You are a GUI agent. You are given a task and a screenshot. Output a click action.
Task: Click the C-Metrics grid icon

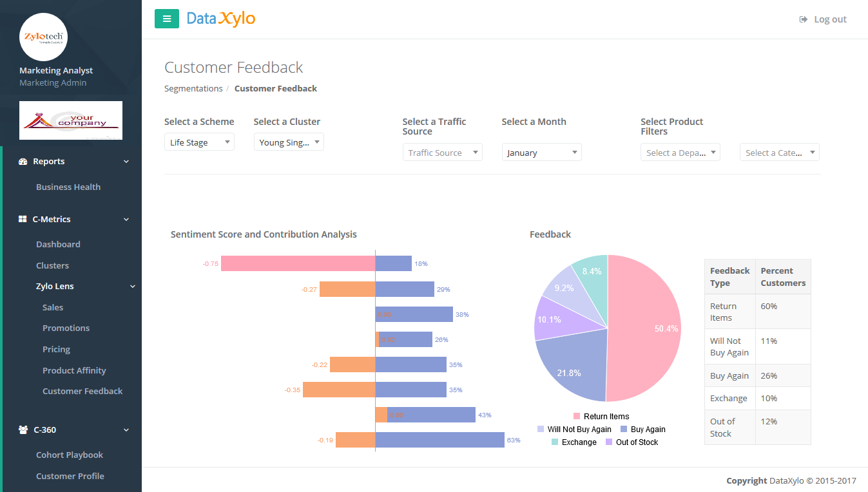click(x=23, y=220)
